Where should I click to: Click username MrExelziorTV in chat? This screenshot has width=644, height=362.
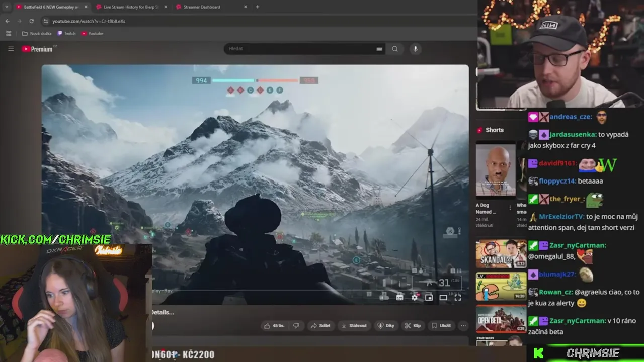point(561,217)
